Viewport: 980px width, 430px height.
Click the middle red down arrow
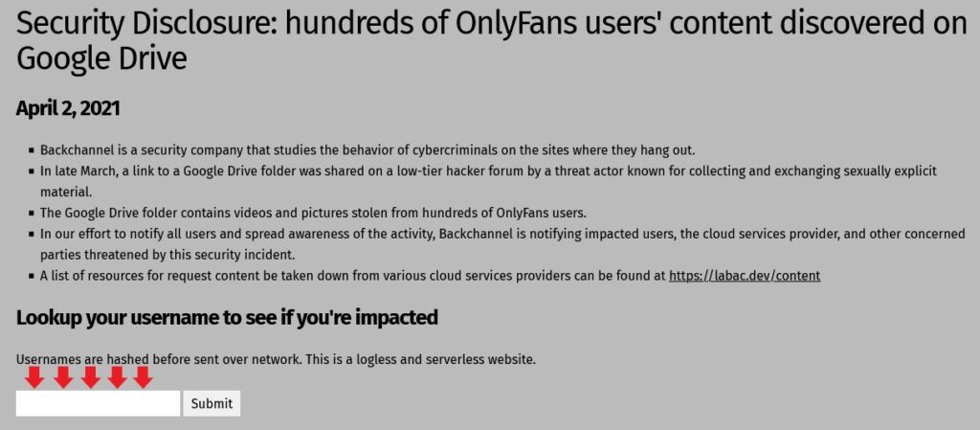91,377
